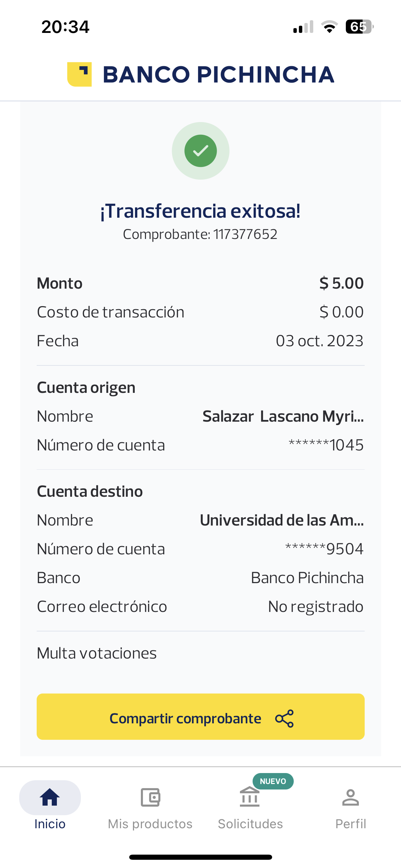Tap the truncated origin name Salazar Lascano

tap(283, 417)
